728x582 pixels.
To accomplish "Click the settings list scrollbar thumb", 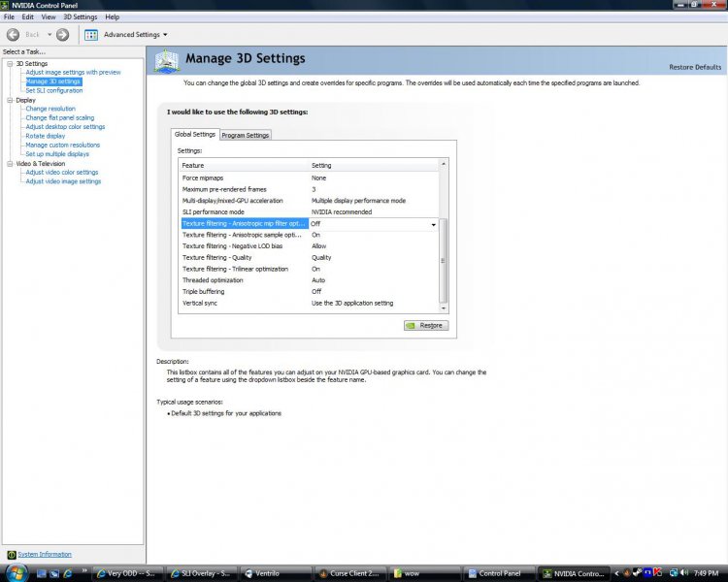I will 443,260.
